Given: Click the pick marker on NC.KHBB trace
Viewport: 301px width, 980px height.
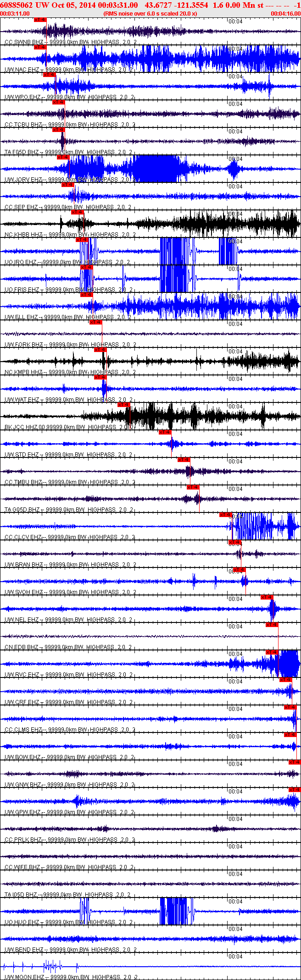Looking at the screenshot, I should [78, 212].
